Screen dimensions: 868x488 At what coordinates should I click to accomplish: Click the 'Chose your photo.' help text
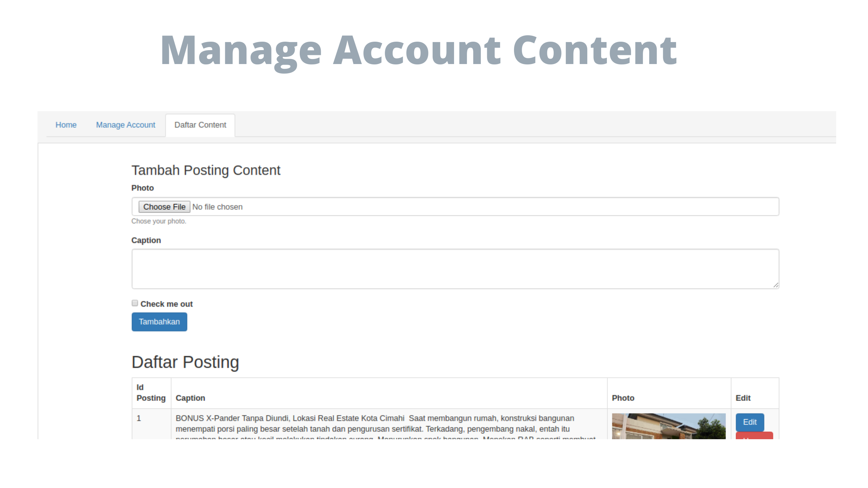[x=159, y=221]
